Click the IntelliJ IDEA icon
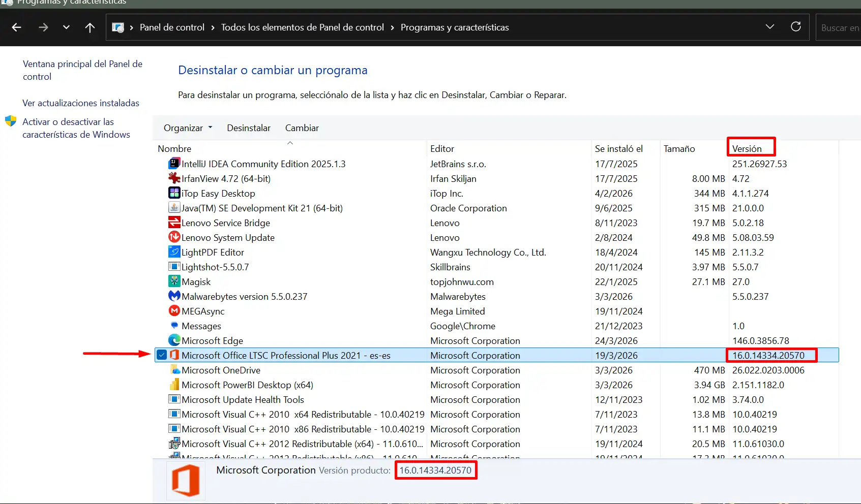This screenshot has height=504, width=861. [x=174, y=164]
